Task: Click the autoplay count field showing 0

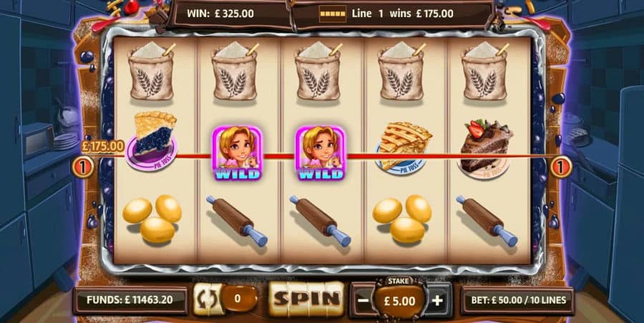Action: 238,299
